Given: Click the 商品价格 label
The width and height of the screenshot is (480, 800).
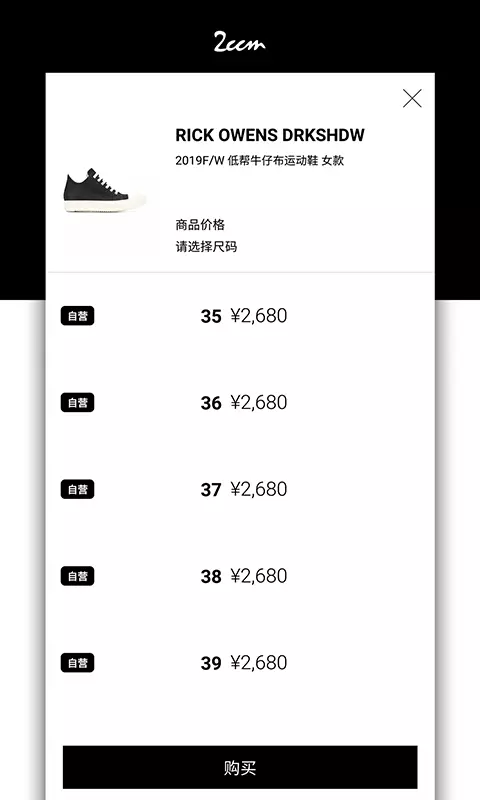Looking at the screenshot, I should (x=200, y=224).
